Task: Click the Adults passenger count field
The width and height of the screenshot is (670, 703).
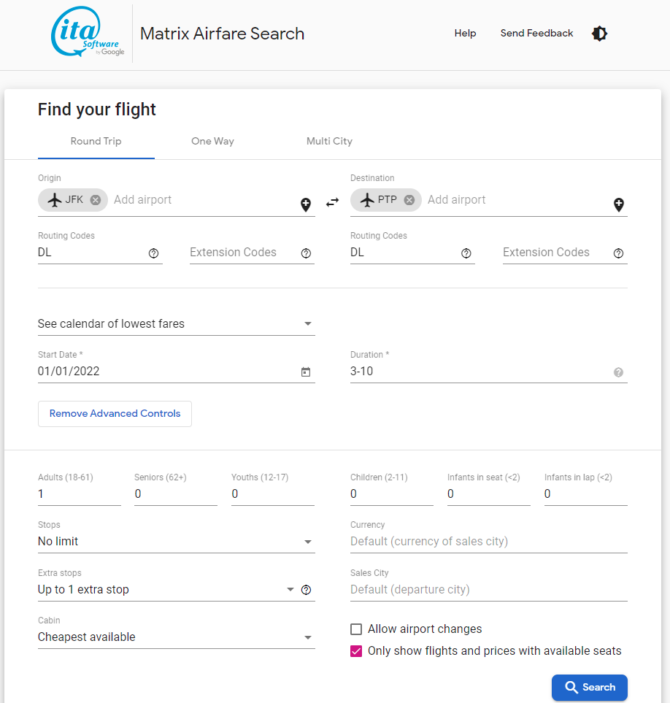Action: (x=79, y=494)
